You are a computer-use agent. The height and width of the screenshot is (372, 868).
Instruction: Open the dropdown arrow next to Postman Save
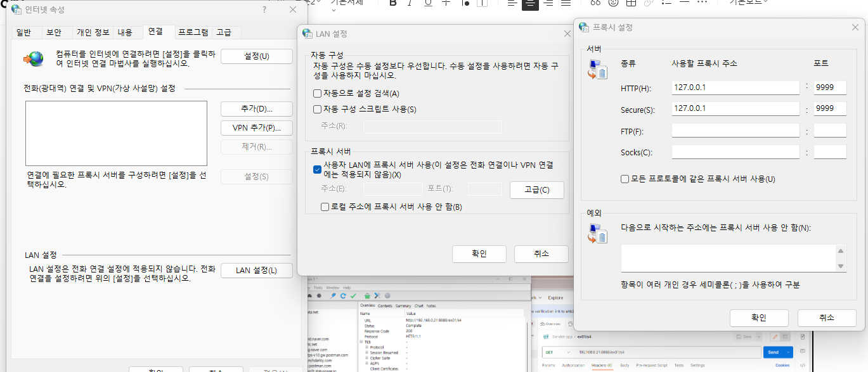pyautogui.click(x=758, y=337)
